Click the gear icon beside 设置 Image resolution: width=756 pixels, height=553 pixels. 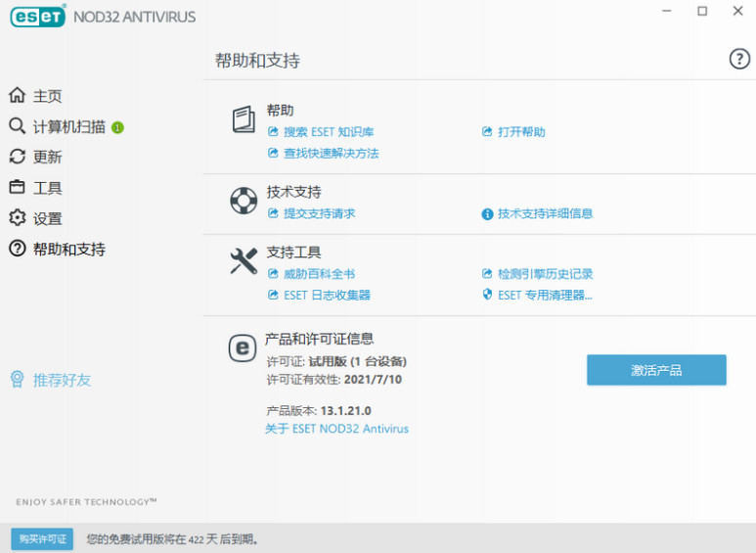(17, 217)
